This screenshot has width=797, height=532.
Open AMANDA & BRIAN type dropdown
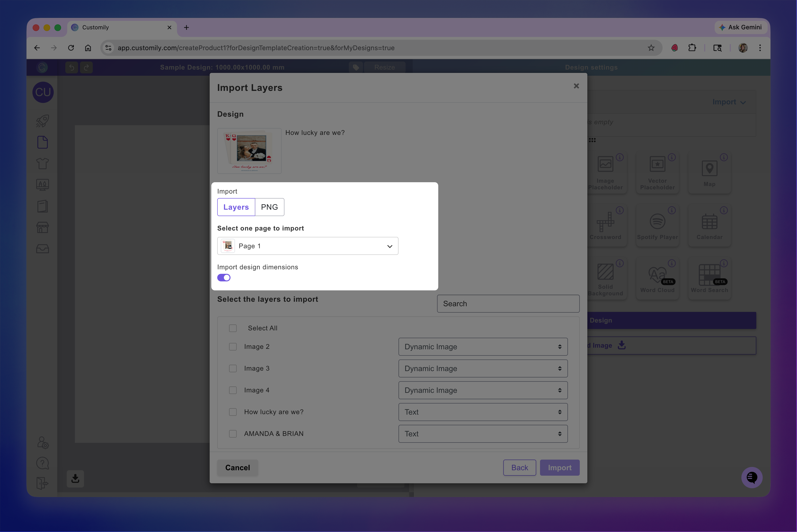(x=483, y=434)
